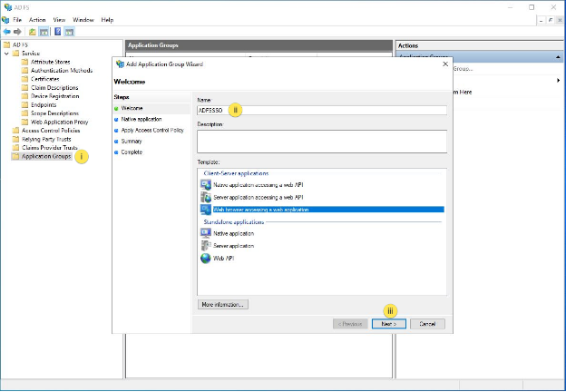This screenshot has height=392, width=566.
Task: Click into the Description text box
Action: (321, 141)
